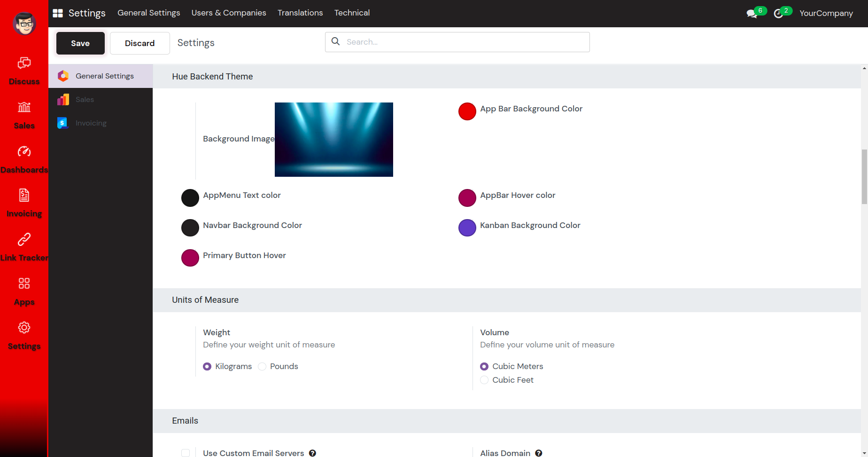Open the Translations menu

coord(300,13)
